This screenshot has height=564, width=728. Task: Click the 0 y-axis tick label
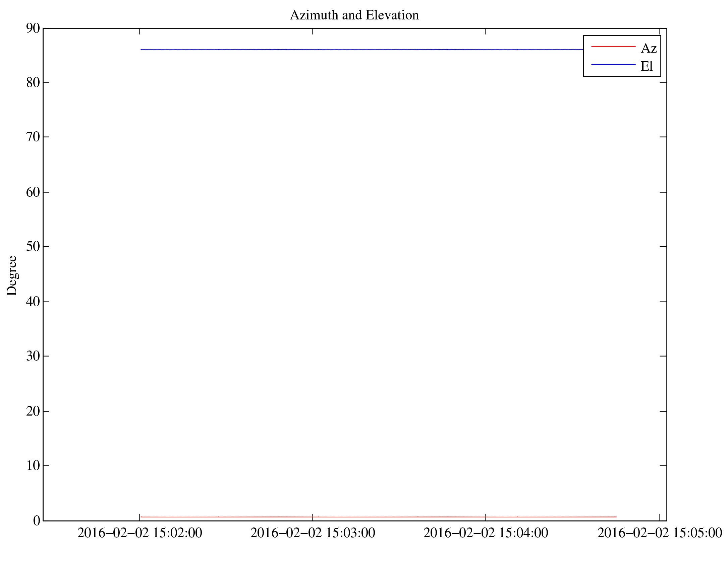(37, 520)
